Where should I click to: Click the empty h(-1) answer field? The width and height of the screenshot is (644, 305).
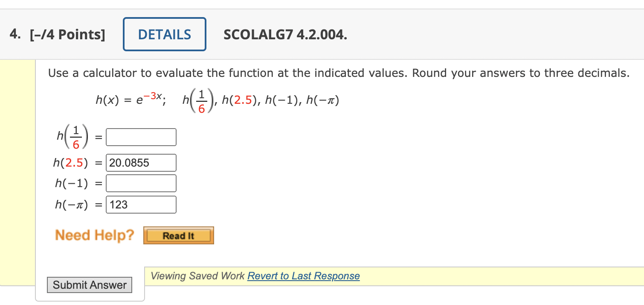pyautogui.click(x=141, y=183)
